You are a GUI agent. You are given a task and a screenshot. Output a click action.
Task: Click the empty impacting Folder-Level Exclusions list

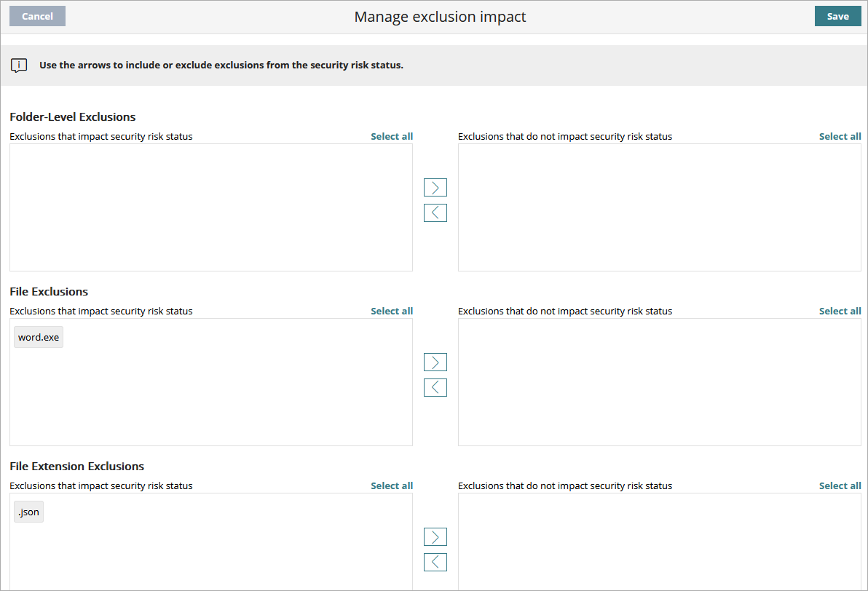pos(211,207)
